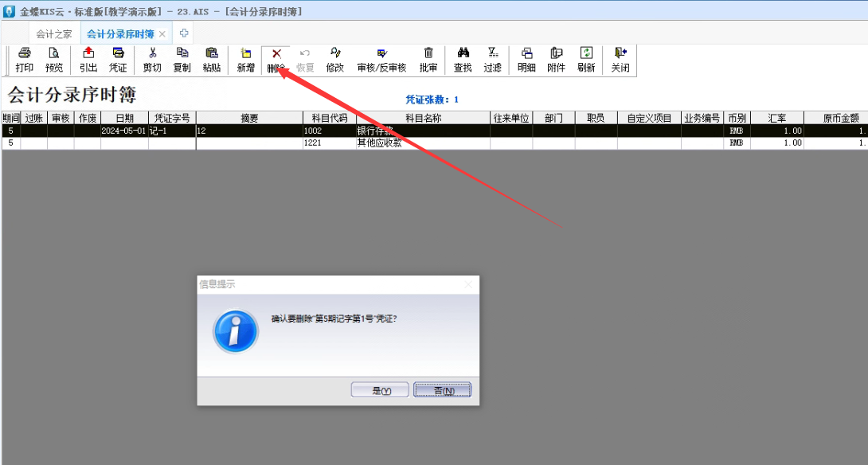This screenshot has height=465, width=868.
Task: Switch to the 会计之家 tab
Action: pos(54,34)
